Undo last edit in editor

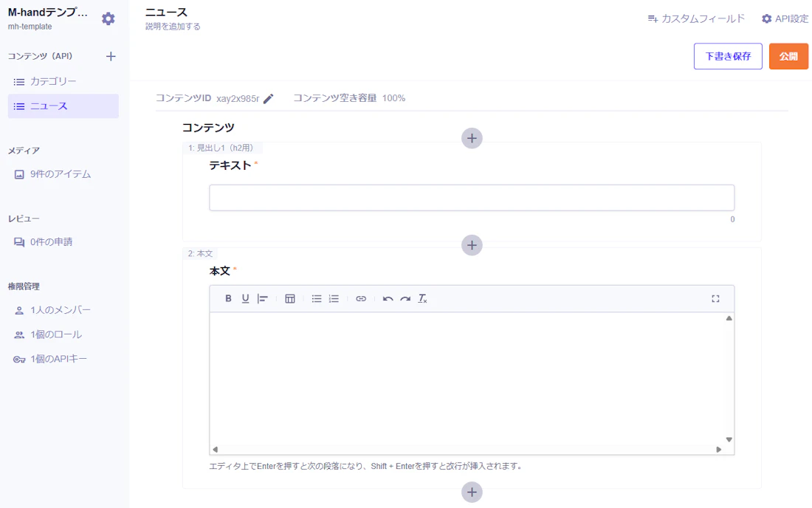tap(388, 298)
